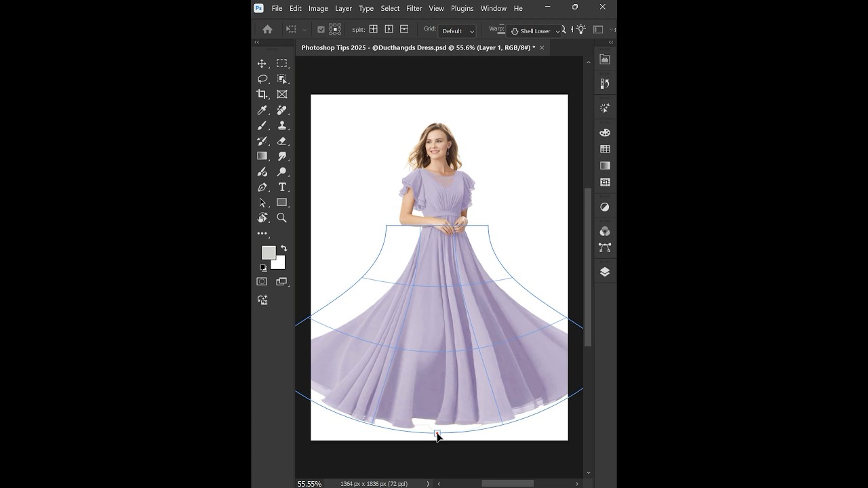Image resolution: width=868 pixels, height=488 pixels.
Task: Open the Image menu
Action: [318, 8]
